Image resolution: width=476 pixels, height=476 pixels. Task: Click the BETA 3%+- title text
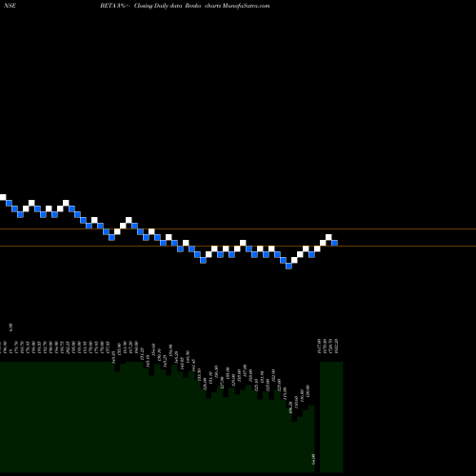pyautogui.click(x=115, y=6)
